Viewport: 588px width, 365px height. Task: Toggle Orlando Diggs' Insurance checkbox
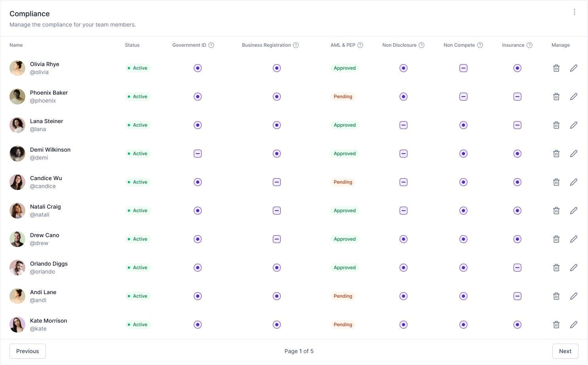click(517, 268)
